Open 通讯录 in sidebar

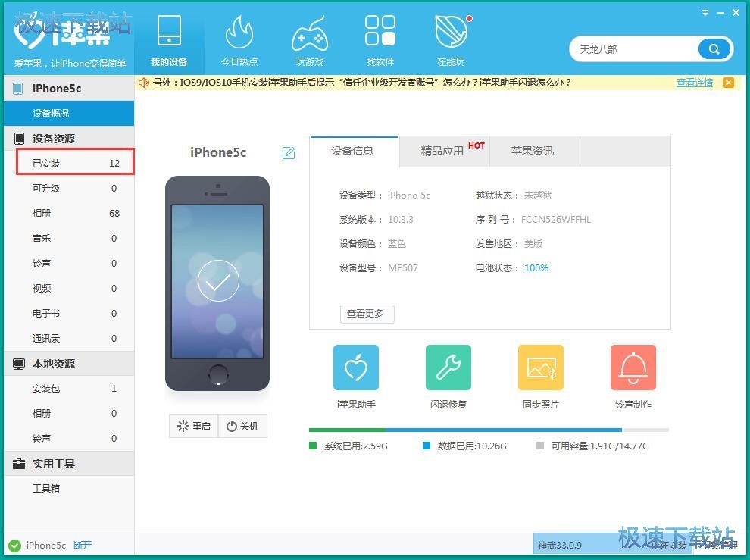pyautogui.click(x=69, y=339)
